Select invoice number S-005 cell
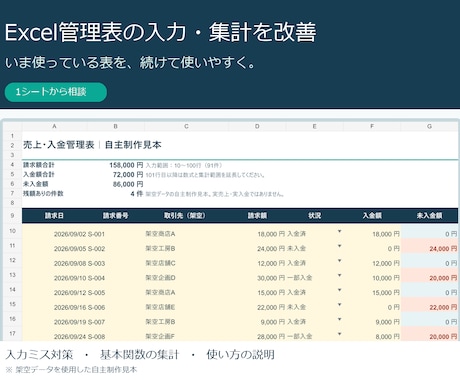The image size is (460, 380). pyautogui.click(x=96, y=293)
